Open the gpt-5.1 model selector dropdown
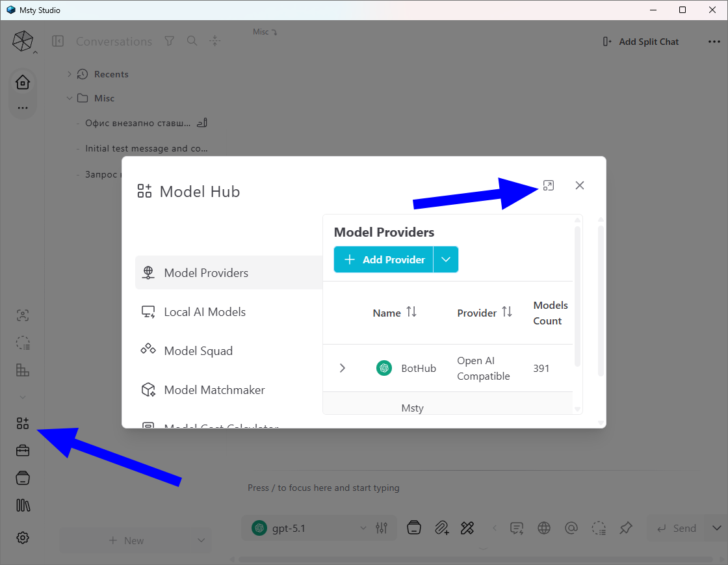This screenshot has height=565, width=728. [x=309, y=528]
